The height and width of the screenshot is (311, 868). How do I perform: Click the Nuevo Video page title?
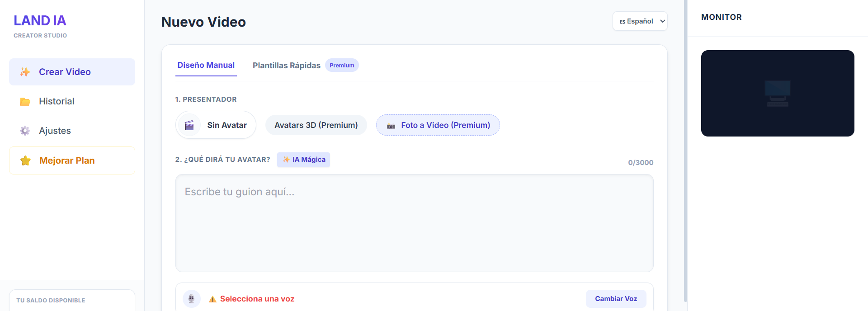[203, 22]
